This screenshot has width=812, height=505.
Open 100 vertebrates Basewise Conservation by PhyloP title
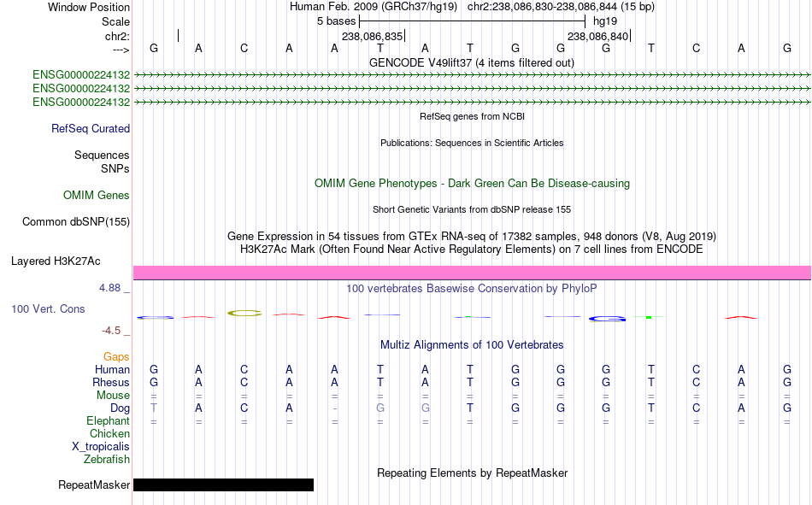[472, 289]
